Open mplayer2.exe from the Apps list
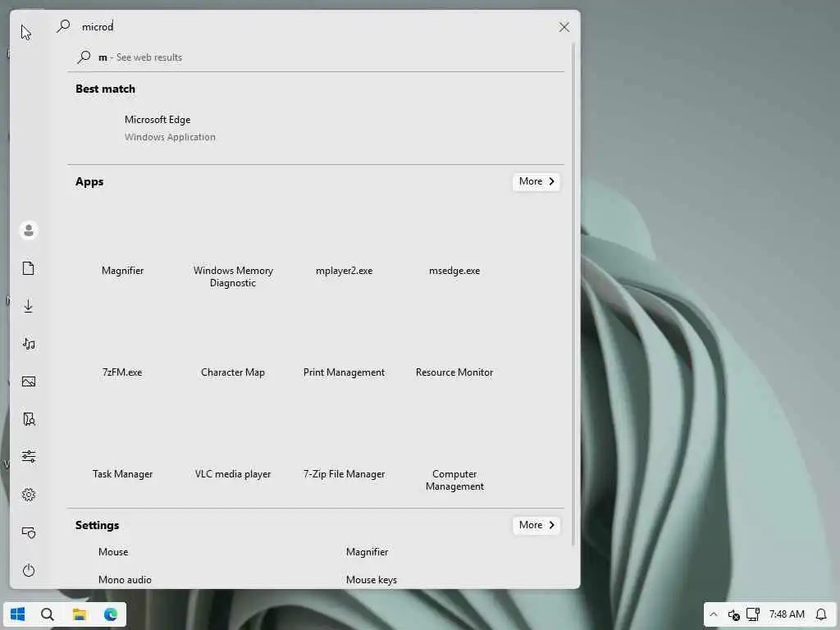 (x=344, y=246)
